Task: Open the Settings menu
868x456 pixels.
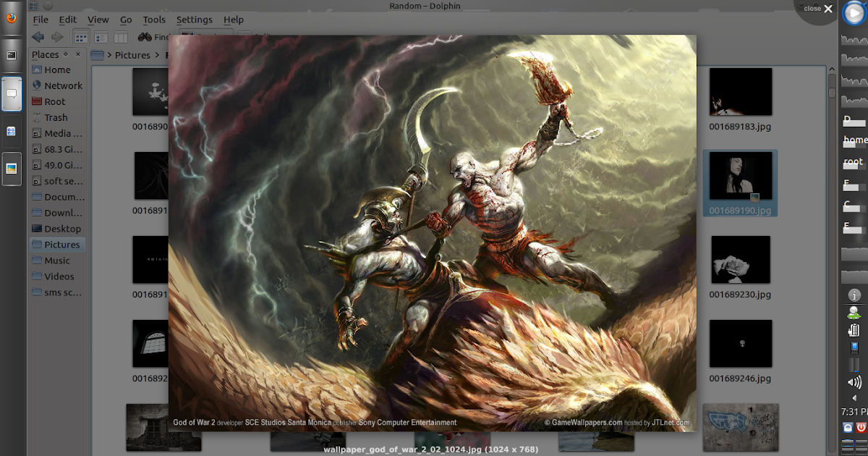Action: point(194,20)
